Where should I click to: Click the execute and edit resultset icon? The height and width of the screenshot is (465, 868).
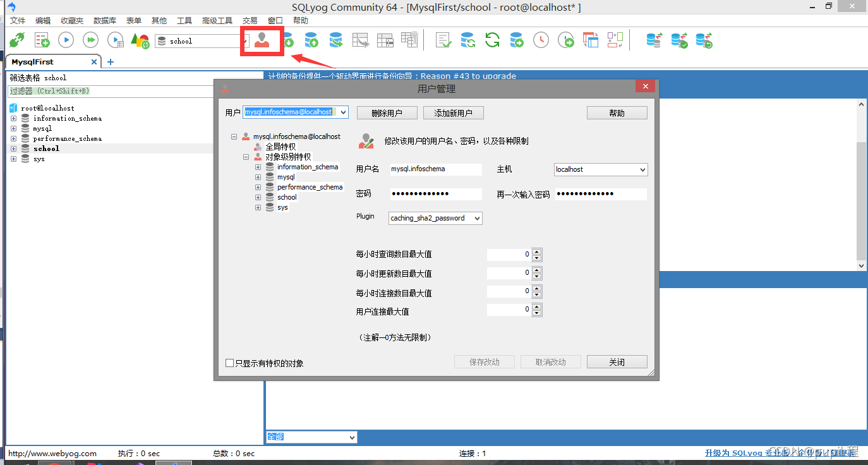point(115,40)
